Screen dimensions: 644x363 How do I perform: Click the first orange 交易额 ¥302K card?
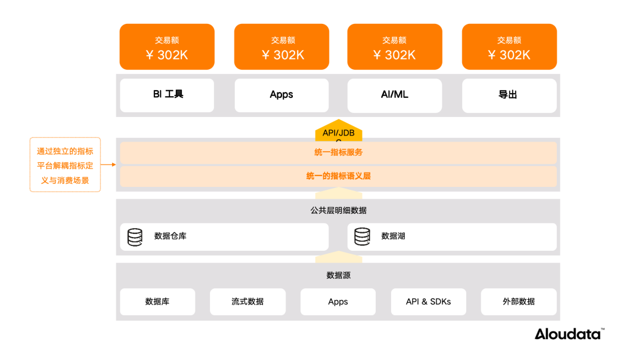click(166, 47)
